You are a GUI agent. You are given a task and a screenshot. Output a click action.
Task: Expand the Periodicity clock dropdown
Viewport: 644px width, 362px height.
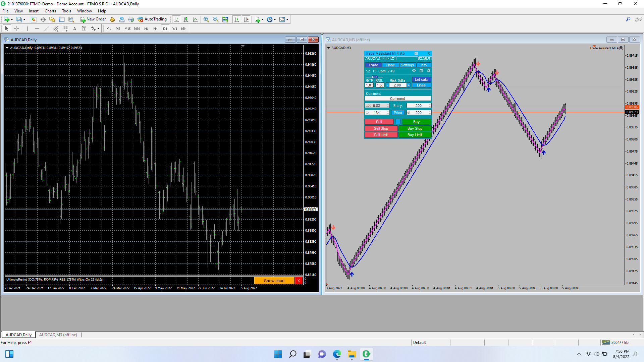tap(275, 19)
